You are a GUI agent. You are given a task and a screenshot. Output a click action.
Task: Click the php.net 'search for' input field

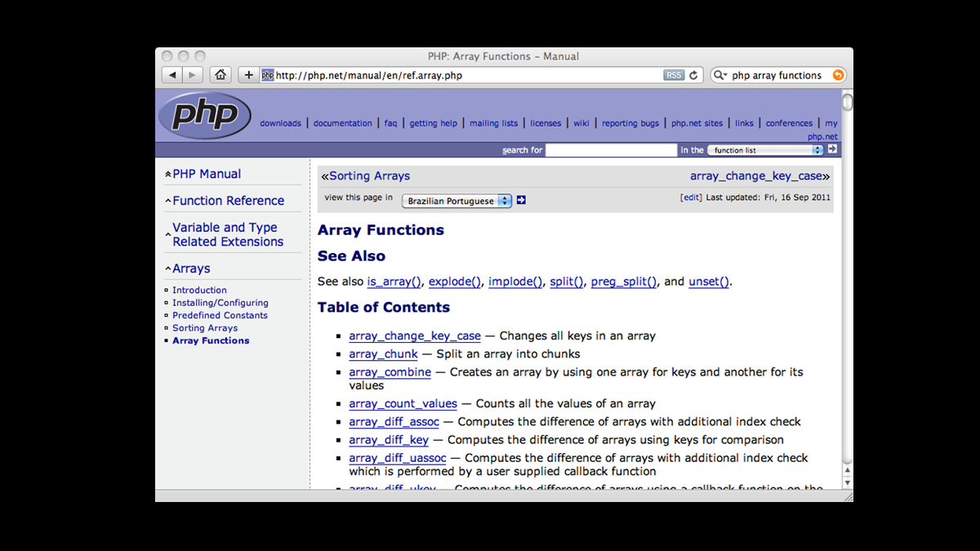[611, 150]
